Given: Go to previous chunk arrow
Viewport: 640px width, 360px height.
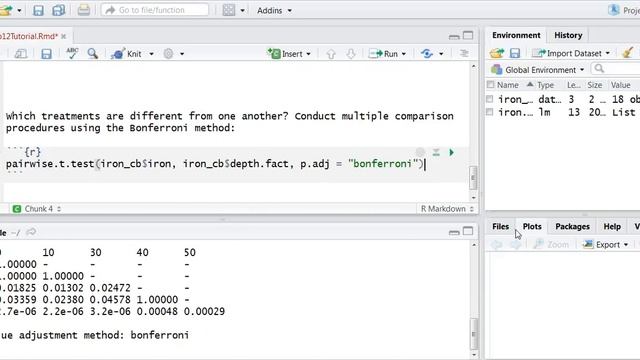Looking at the screenshot, I should pyautogui.click(x=331, y=53).
